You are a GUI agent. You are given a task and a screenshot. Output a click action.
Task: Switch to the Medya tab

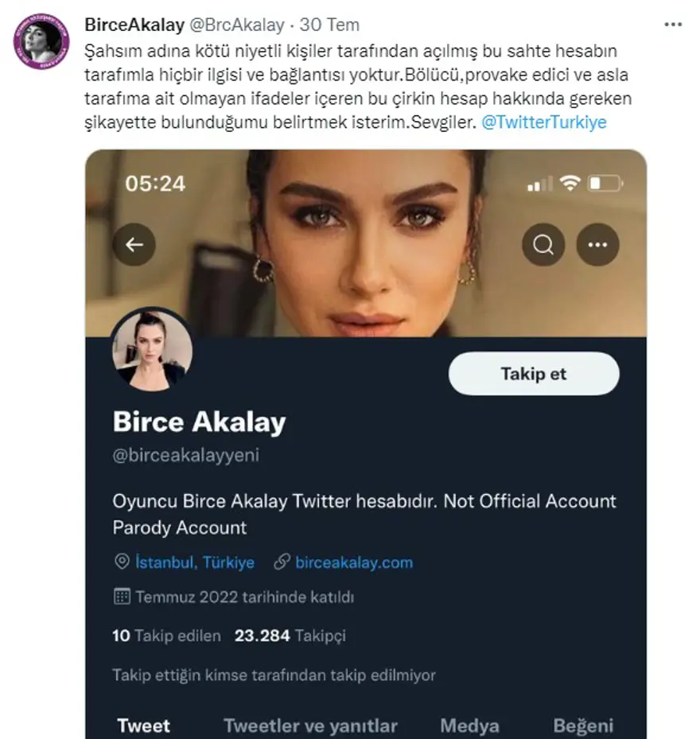coord(469,725)
